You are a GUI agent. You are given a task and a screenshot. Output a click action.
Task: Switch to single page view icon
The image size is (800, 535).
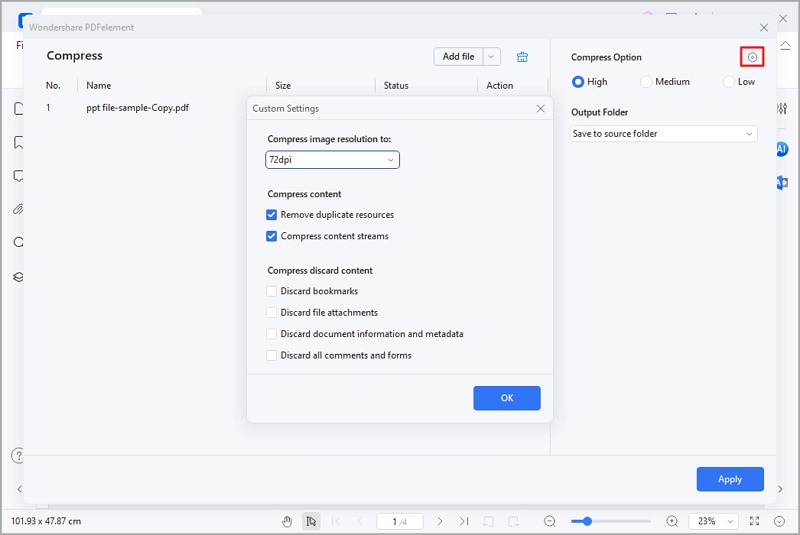point(488,521)
